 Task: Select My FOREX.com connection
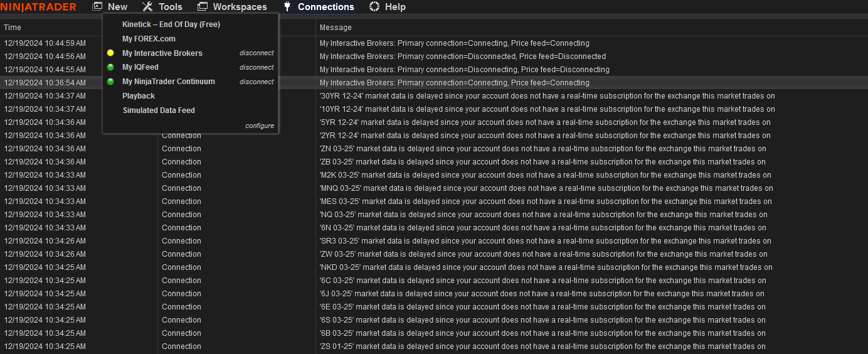149,39
